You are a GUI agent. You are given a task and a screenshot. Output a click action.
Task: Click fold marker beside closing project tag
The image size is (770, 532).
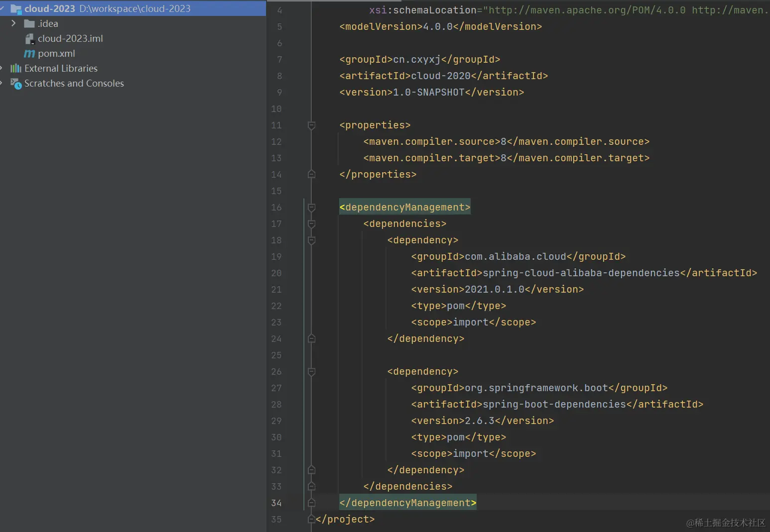pos(311,519)
